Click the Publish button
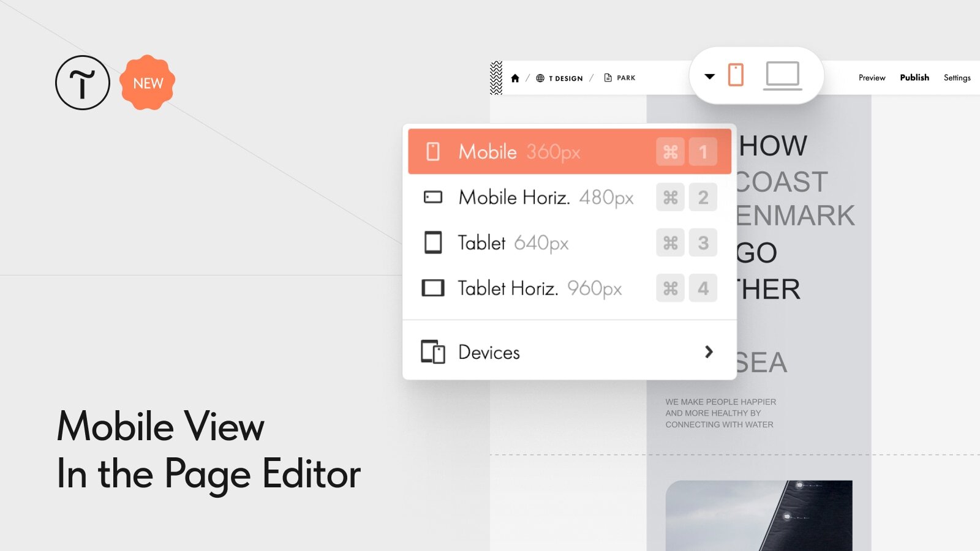980x551 pixels. click(x=914, y=77)
